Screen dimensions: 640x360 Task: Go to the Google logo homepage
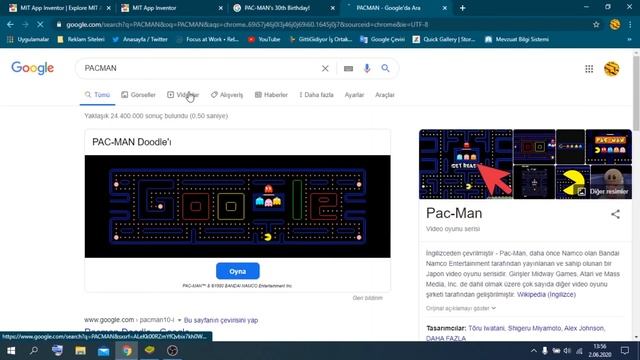(32, 68)
